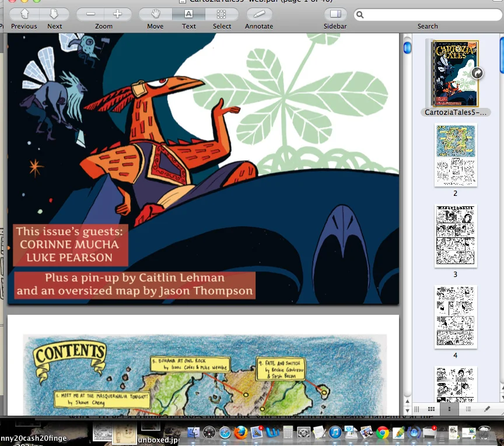Select the Move hand tool
Viewport: 504px width, 446px height.
(x=156, y=14)
